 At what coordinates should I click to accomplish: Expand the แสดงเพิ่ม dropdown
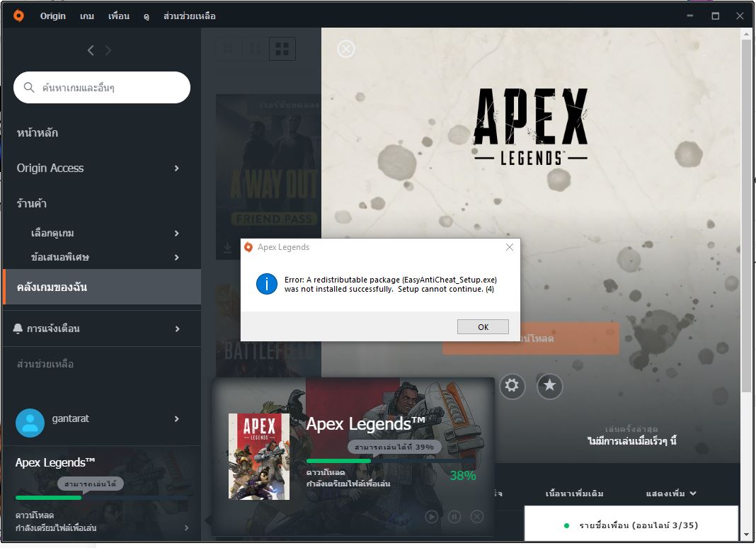pyautogui.click(x=671, y=493)
